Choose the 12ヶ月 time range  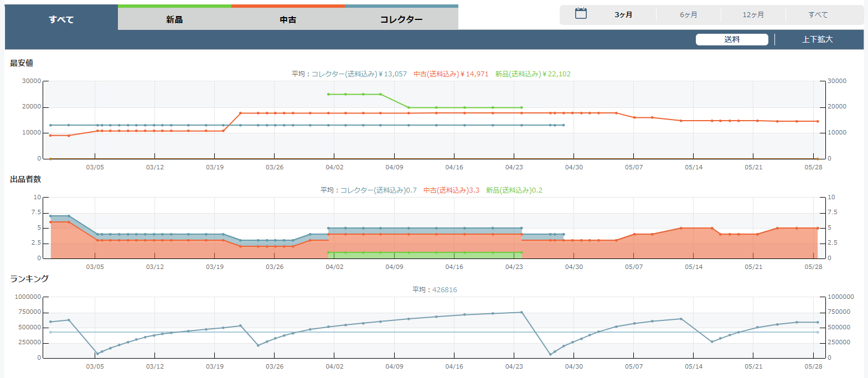(x=753, y=15)
